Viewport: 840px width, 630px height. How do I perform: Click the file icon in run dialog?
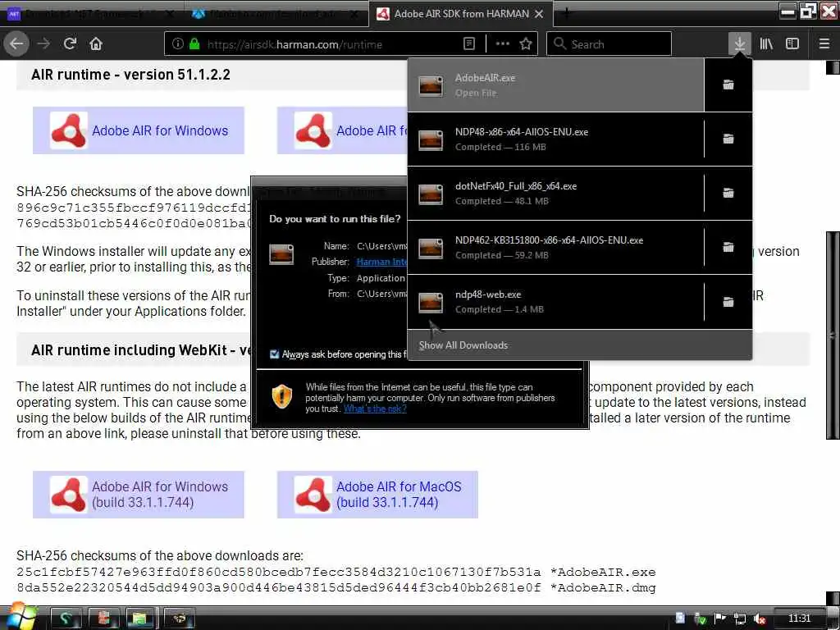tap(281, 254)
